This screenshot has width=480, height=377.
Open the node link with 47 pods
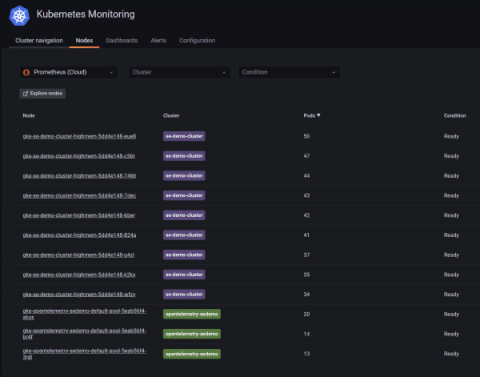79,156
